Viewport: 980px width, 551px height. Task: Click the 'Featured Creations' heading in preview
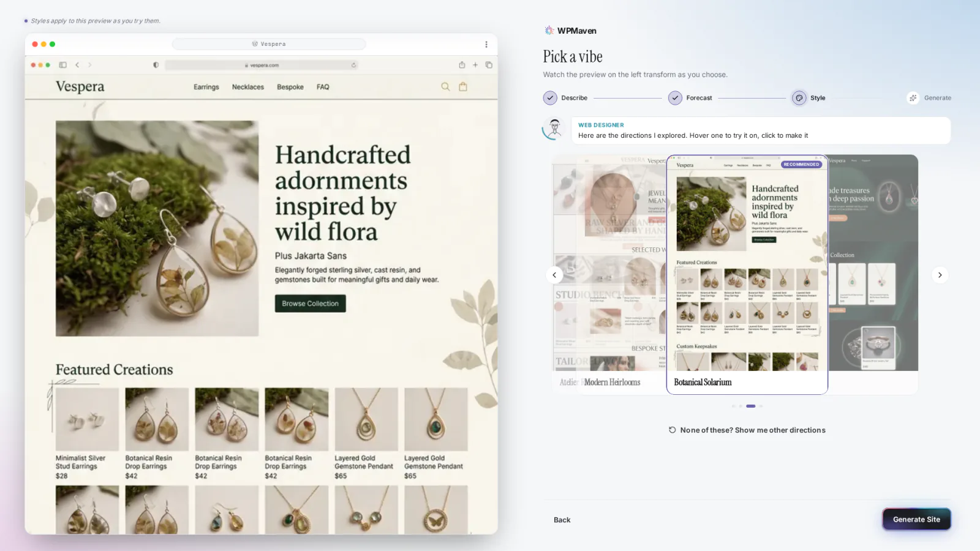click(115, 370)
